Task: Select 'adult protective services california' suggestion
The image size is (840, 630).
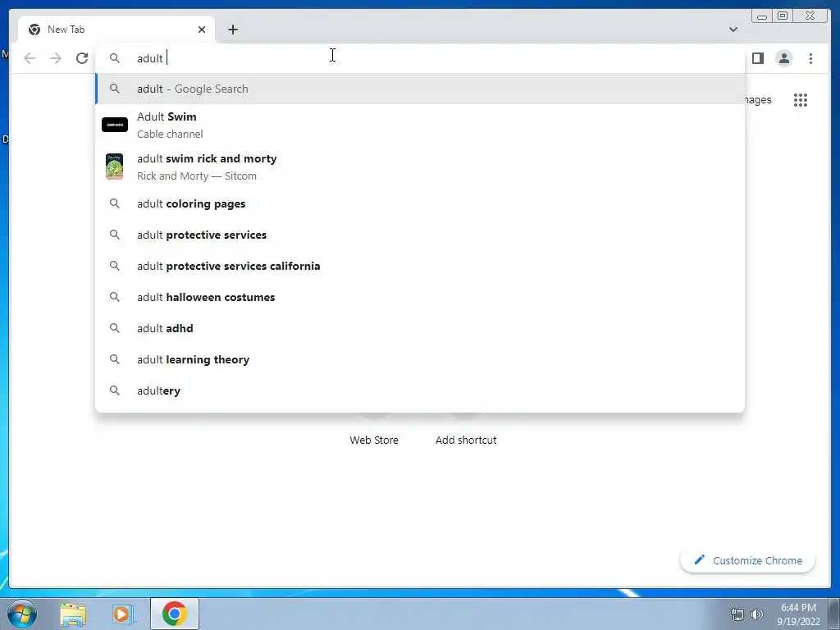Action: [x=421, y=266]
